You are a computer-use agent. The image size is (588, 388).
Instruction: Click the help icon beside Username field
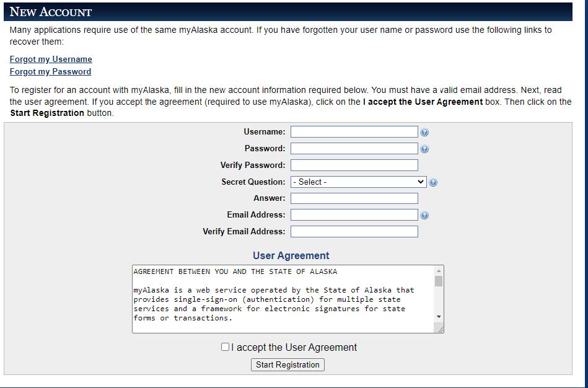tap(424, 132)
